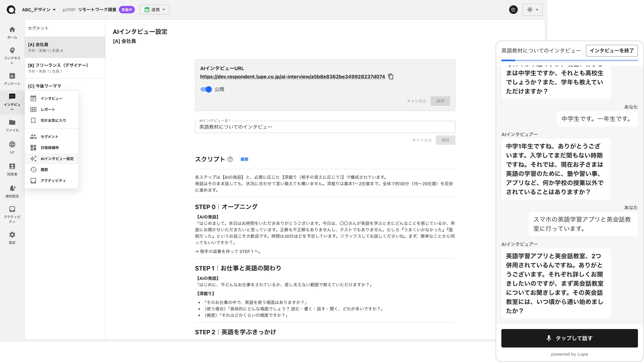Image resolution: width=644 pixels, height=362 pixels.
Task: Toggle the 公開 switch off
Action: coord(206,89)
